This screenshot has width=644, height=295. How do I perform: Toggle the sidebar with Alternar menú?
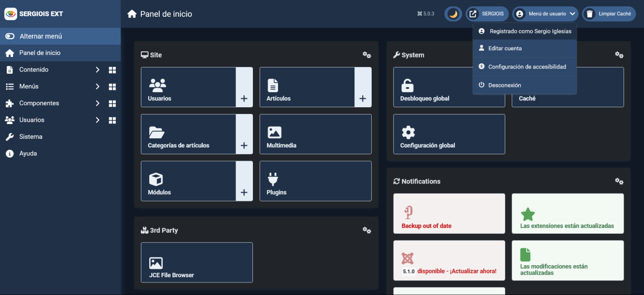[x=60, y=36]
